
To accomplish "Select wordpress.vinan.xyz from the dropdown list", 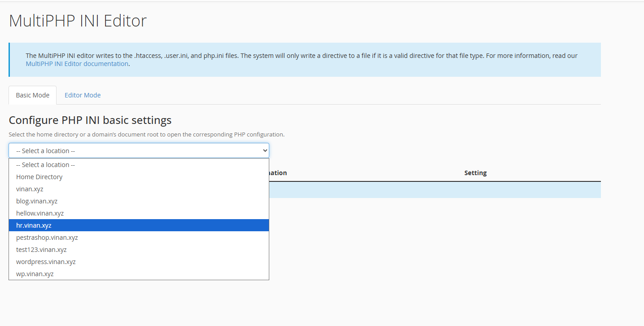I will click(x=46, y=261).
